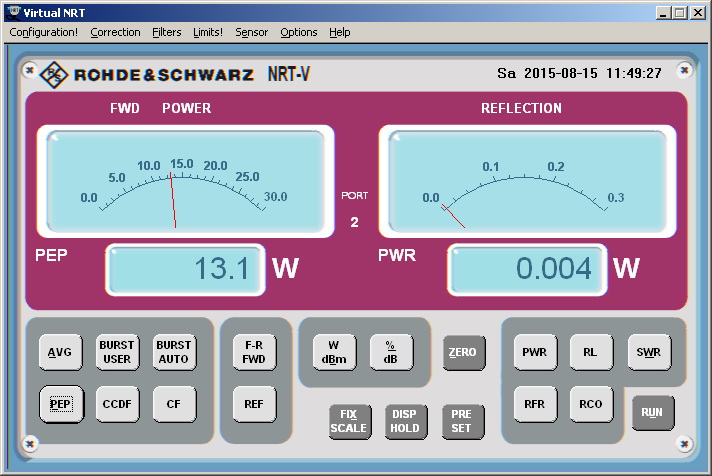Select the AVG measurement mode

pyautogui.click(x=60, y=352)
